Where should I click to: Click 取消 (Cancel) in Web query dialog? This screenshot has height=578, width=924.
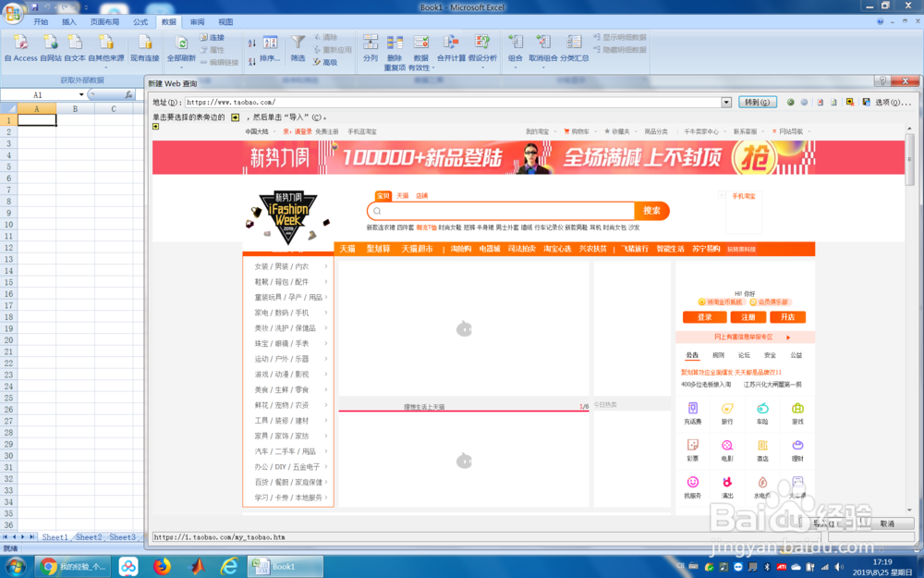click(x=887, y=523)
